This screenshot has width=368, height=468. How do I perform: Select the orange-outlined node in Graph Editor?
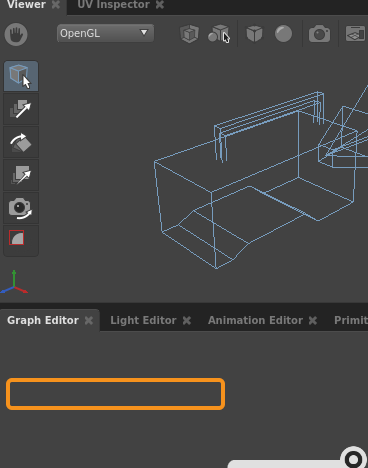click(x=115, y=394)
